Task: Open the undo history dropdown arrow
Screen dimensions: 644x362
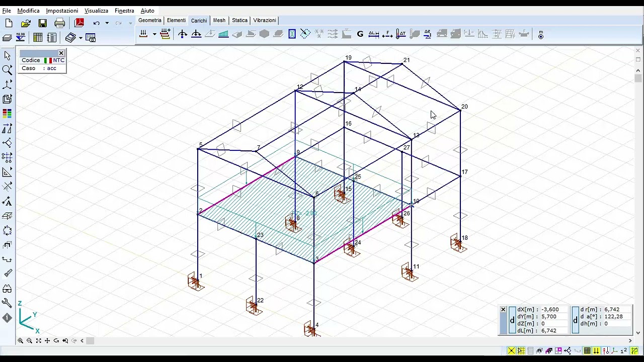Action: [x=107, y=23]
